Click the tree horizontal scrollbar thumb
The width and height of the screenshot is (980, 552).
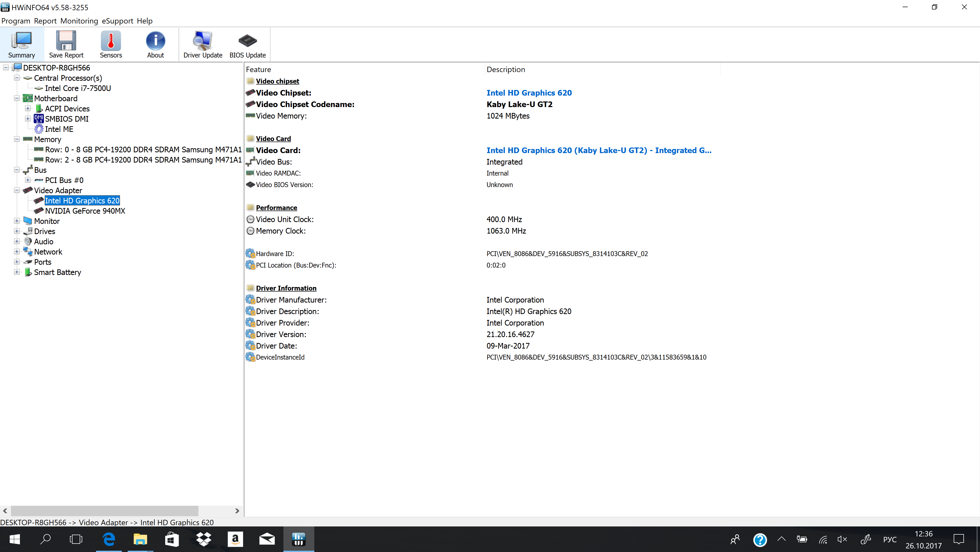pyautogui.click(x=105, y=511)
